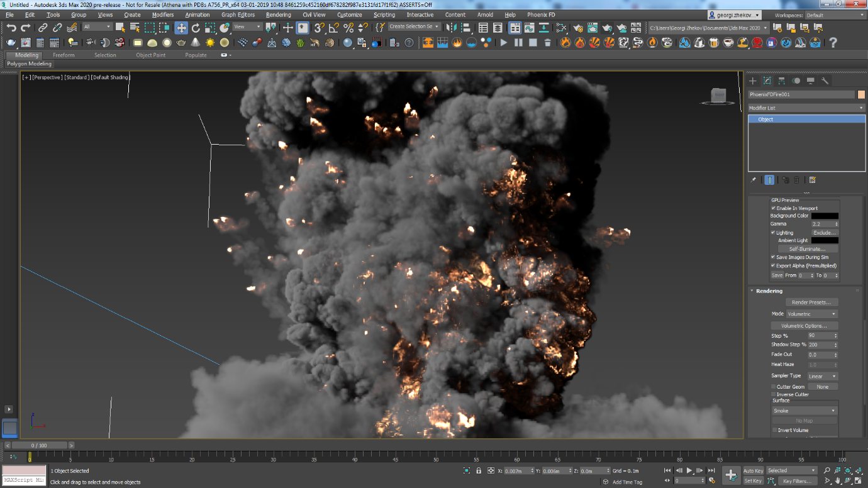Viewport: 868px width, 488px height.
Task: Click the Auto Key button
Action: (753, 470)
